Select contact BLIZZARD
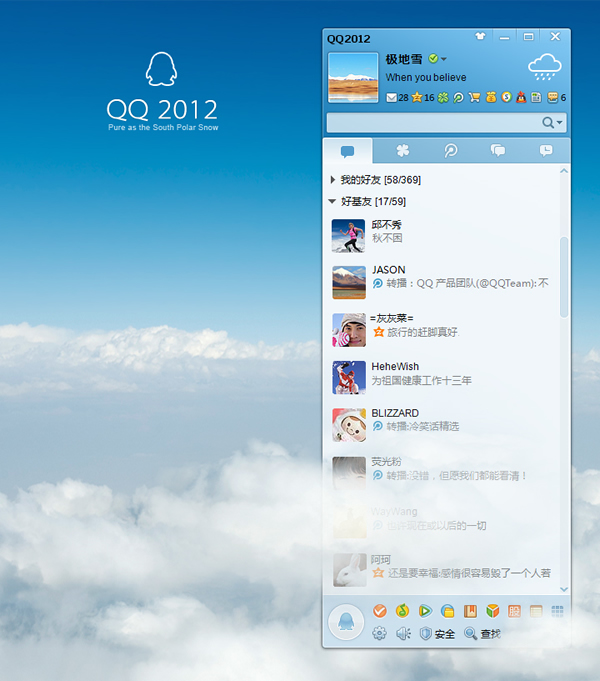Image resolution: width=600 pixels, height=681 pixels. [x=442, y=424]
